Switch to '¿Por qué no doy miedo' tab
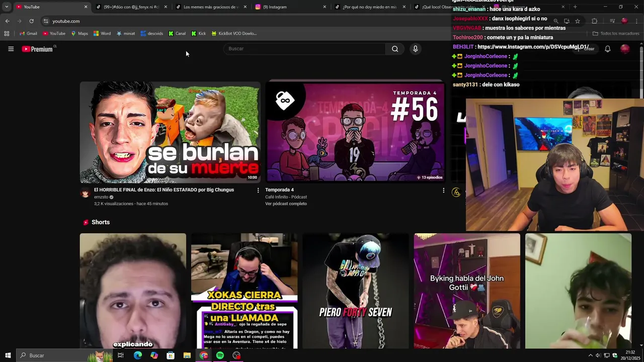The image size is (644, 362). (370, 7)
